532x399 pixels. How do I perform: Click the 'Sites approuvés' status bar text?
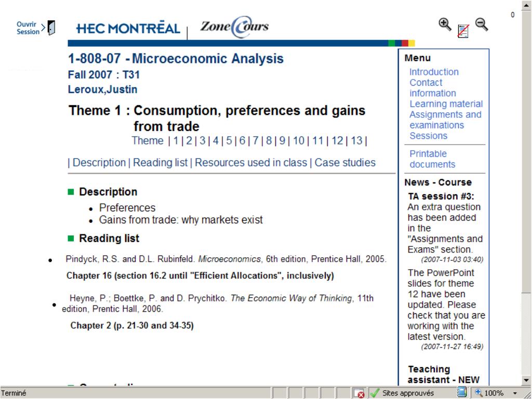click(408, 393)
